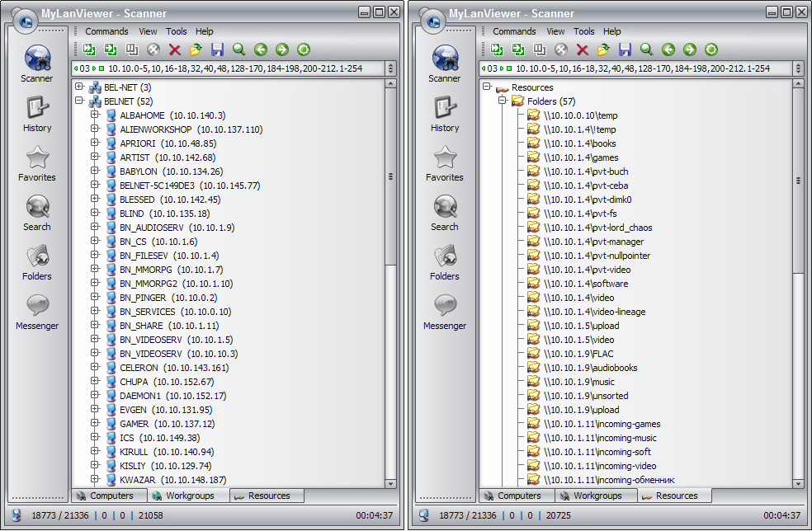Open Commands menu in the right window
Image resolution: width=812 pixels, height=531 pixels.
(514, 31)
